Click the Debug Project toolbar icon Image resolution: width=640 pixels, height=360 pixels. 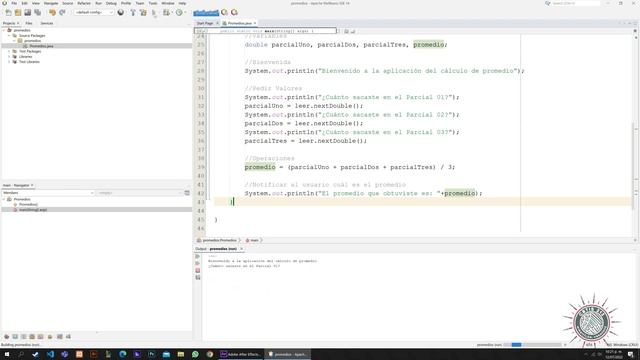[166, 13]
